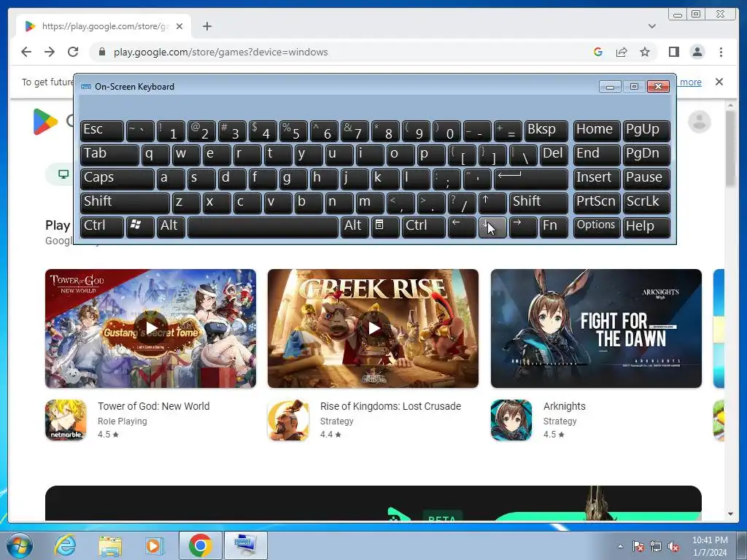Viewport: 747px width, 560px height.
Task: Toggle the Caps lock key
Action: (117, 179)
